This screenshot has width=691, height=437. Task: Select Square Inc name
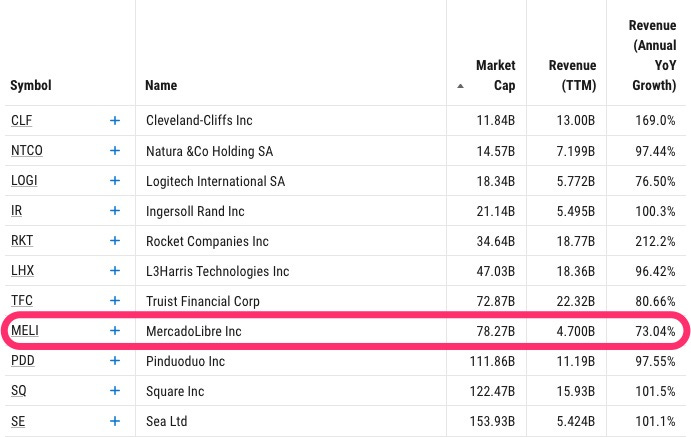[175, 391]
